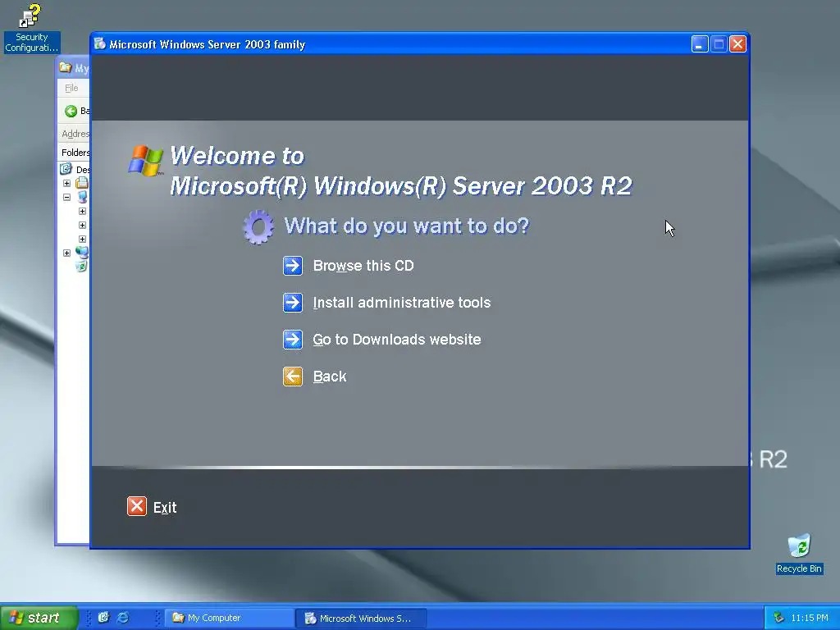Click the orange Back arrow icon in setup window

[x=293, y=377]
